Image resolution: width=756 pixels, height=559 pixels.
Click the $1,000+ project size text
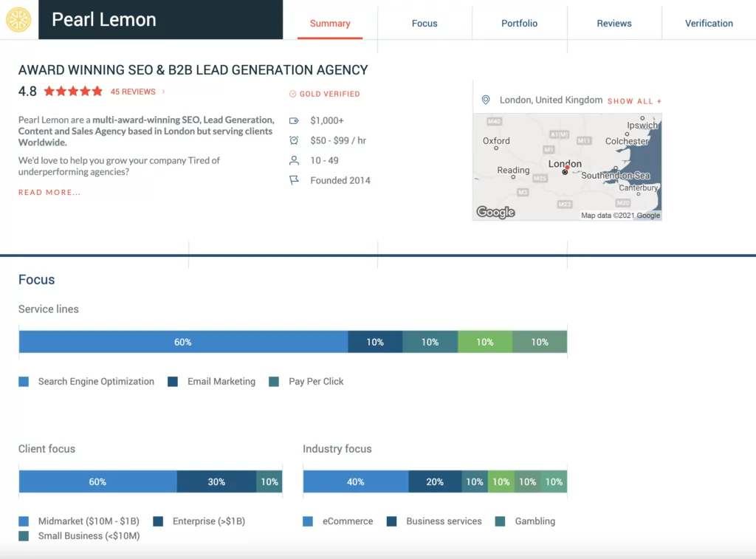[x=327, y=120]
